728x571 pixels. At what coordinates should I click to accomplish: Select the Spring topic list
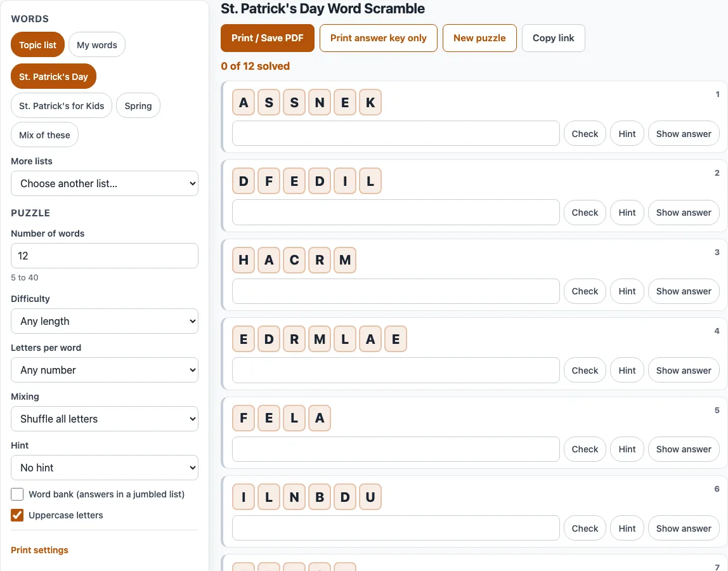[138, 105]
